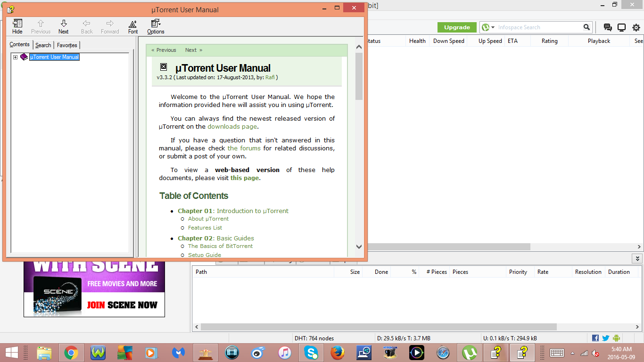Click the Android icon in the status bar
The image size is (644, 362).
tap(616, 338)
